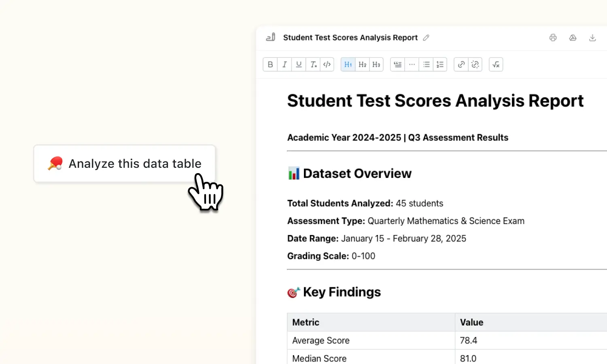Image resolution: width=607 pixels, height=364 pixels.
Task: Toggle underline formatting
Action: coord(298,64)
